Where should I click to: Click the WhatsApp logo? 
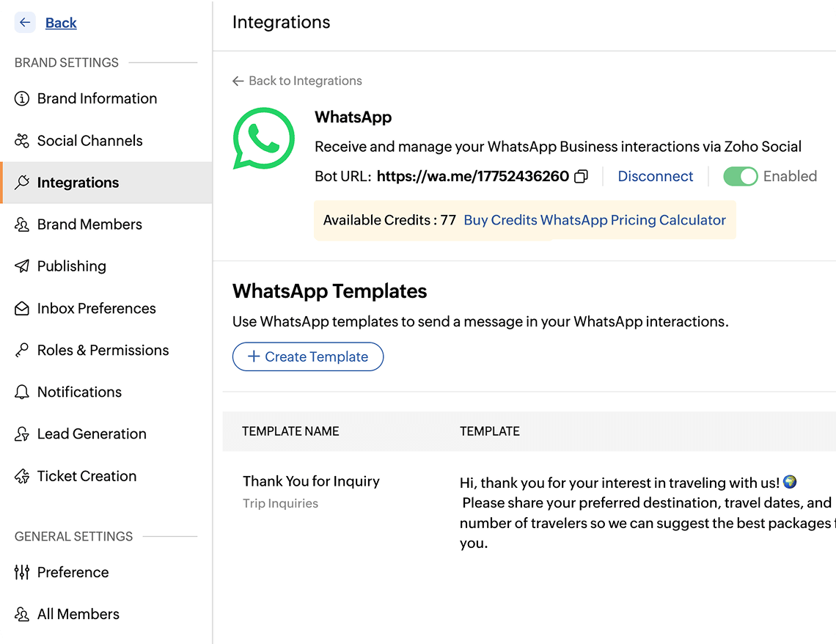[x=263, y=139]
